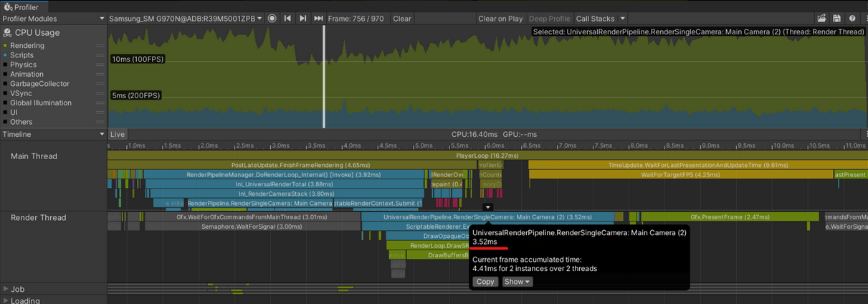This screenshot has height=304, width=868.
Task: Go to the previous frame
Action: coord(287,19)
